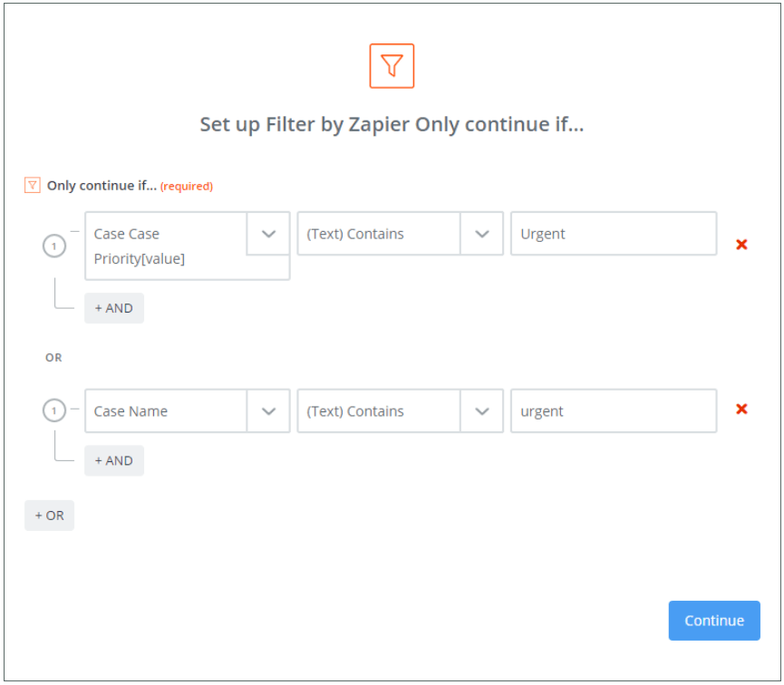The width and height of the screenshot is (784, 685).
Task: Click the blue Continue button
Action: (x=714, y=621)
